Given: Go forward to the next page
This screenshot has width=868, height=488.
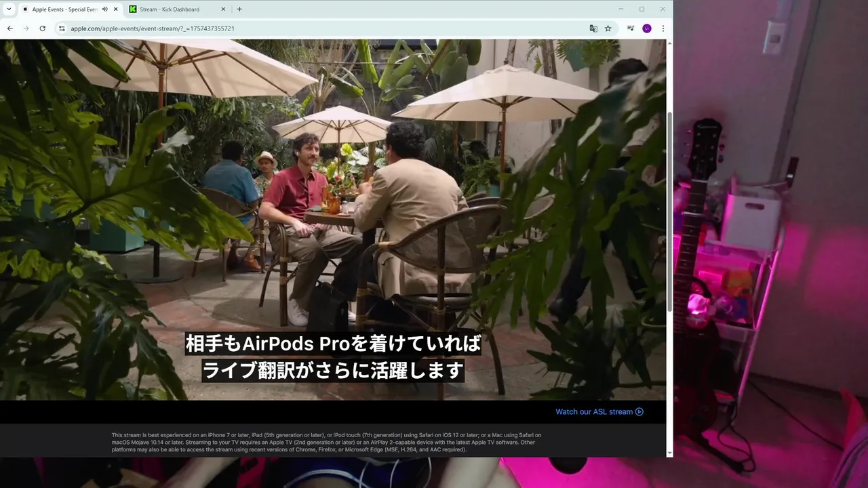Looking at the screenshot, I should click(x=26, y=28).
